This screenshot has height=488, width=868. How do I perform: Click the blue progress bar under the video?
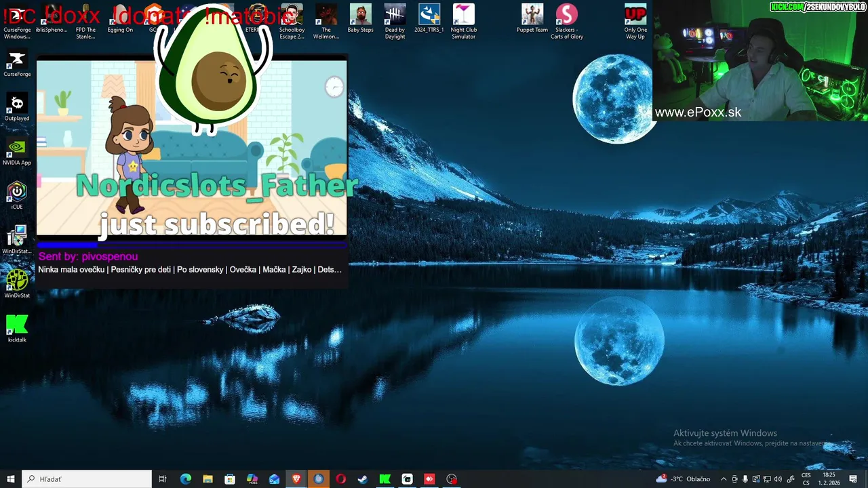point(192,245)
